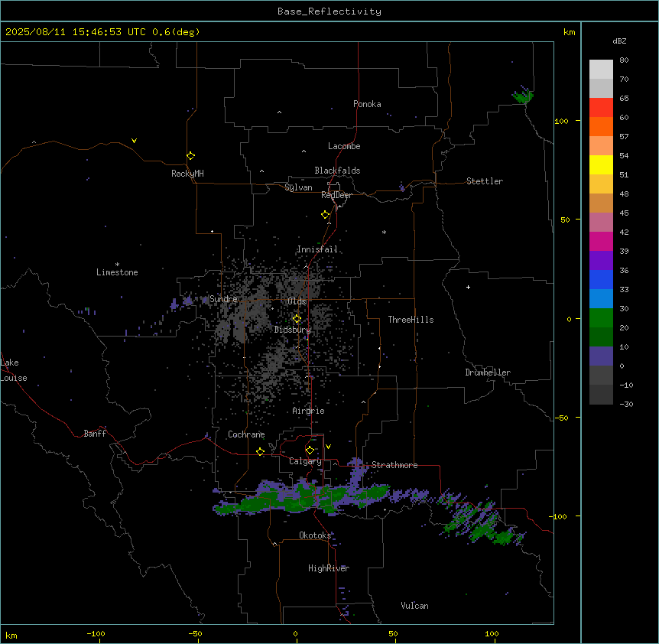The width and height of the screenshot is (659, 644).
Task: Click the Lacombe label
Action: (344, 146)
